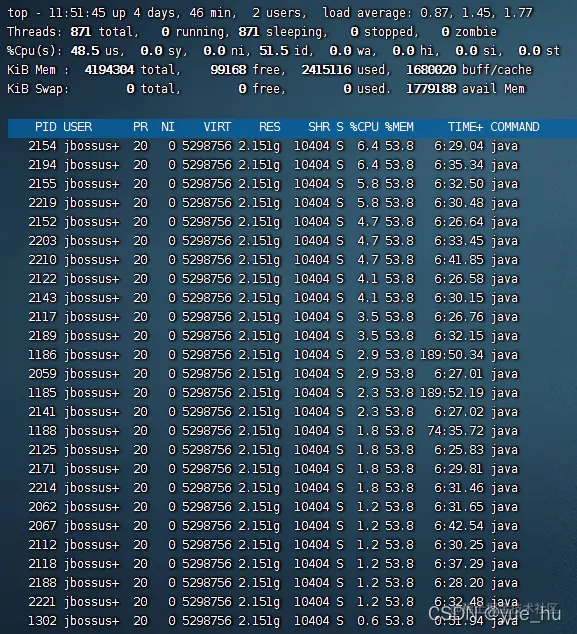Viewport: 577px width, 634px height.
Task: Select PID 2125 in the thread list
Action: pyautogui.click(x=42, y=450)
